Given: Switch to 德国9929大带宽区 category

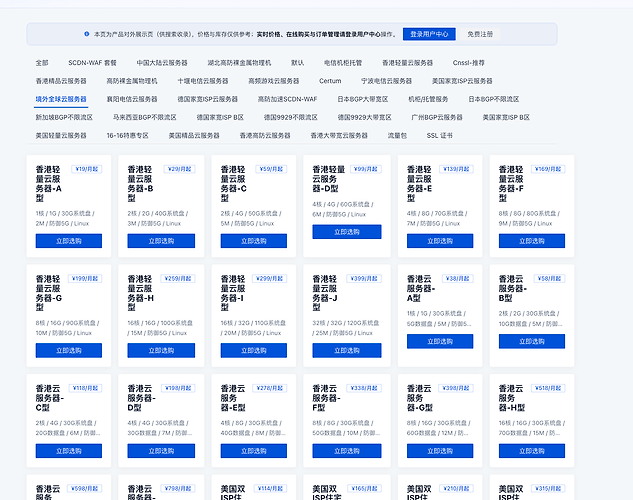Looking at the screenshot, I should [x=365, y=117].
